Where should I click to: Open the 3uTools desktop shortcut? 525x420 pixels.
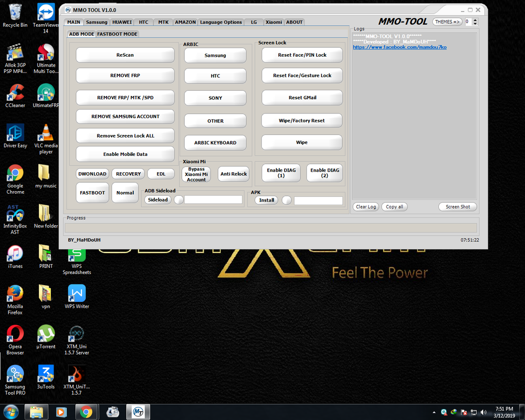pos(46,377)
